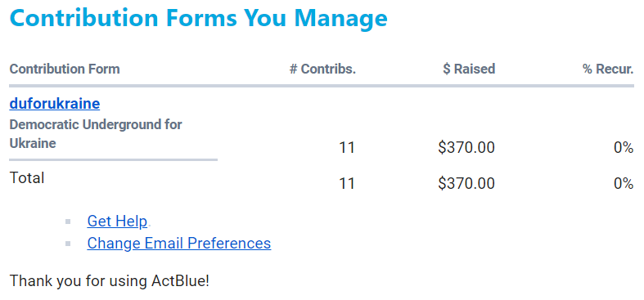Click the short divider line above Total
Viewport: 644px width, 300px height.
pyautogui.click(x=114, y=159)
